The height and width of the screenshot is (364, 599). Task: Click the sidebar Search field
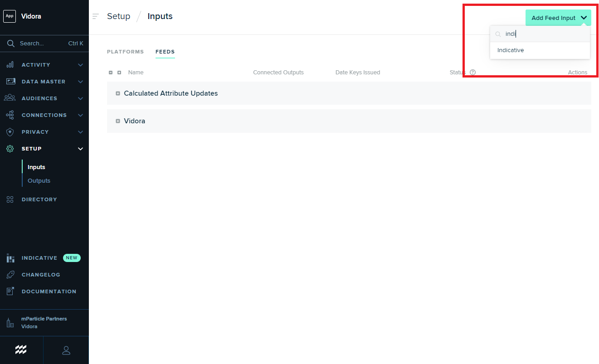[x=44, y=44]
